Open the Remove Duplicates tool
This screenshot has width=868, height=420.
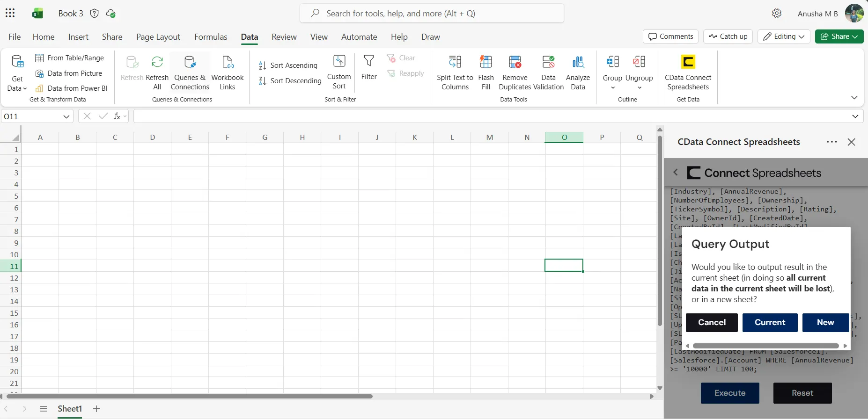point(515,72)
